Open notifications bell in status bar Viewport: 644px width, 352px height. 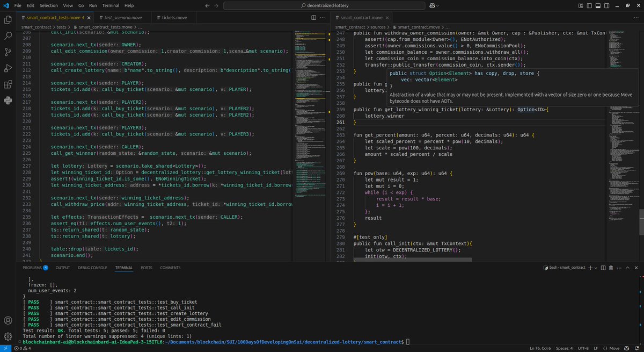(x=638, y=348)
